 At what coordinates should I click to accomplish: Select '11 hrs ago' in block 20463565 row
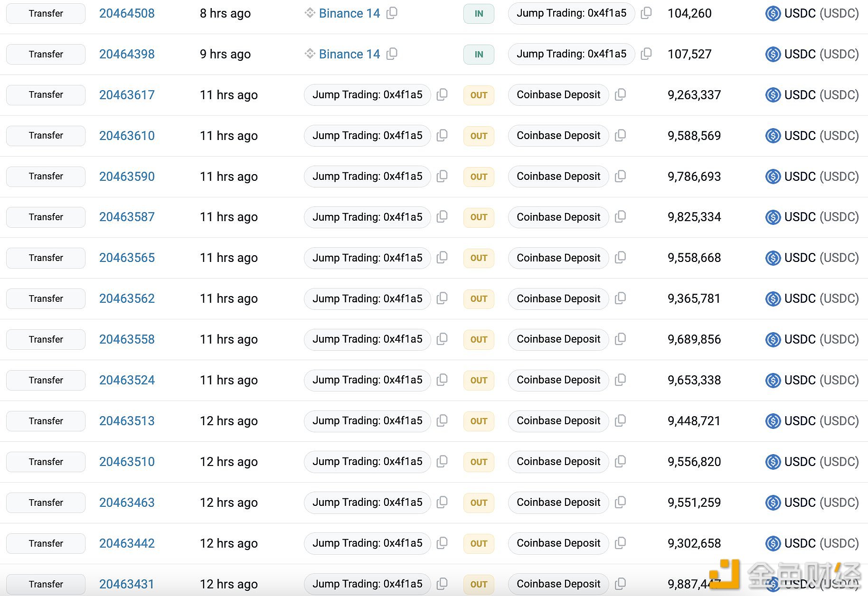(229, 258)
